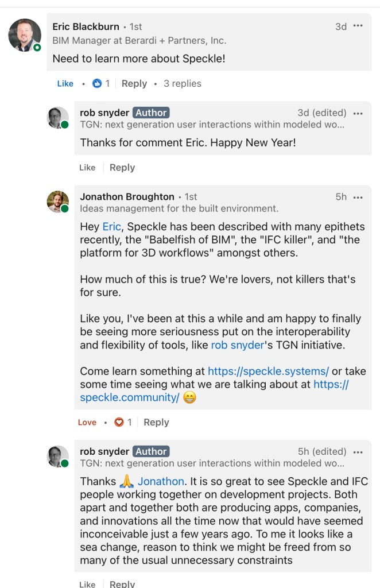Open the Jonathon mention in rob's reply

tap(161, 481)
